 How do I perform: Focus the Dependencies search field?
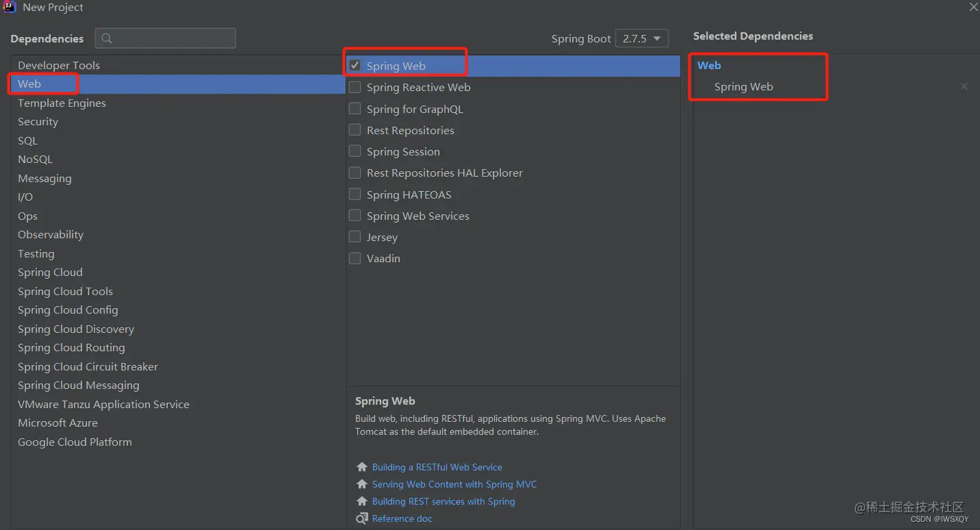166,38
